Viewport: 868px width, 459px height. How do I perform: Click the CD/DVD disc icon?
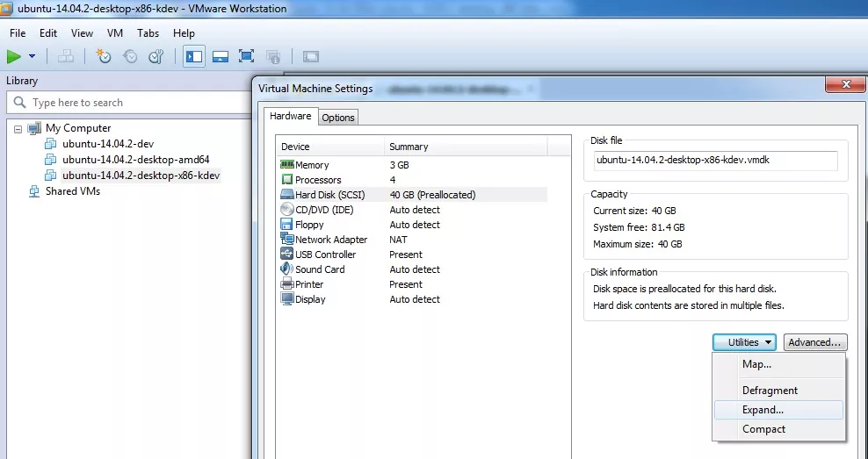click(286, 210)
